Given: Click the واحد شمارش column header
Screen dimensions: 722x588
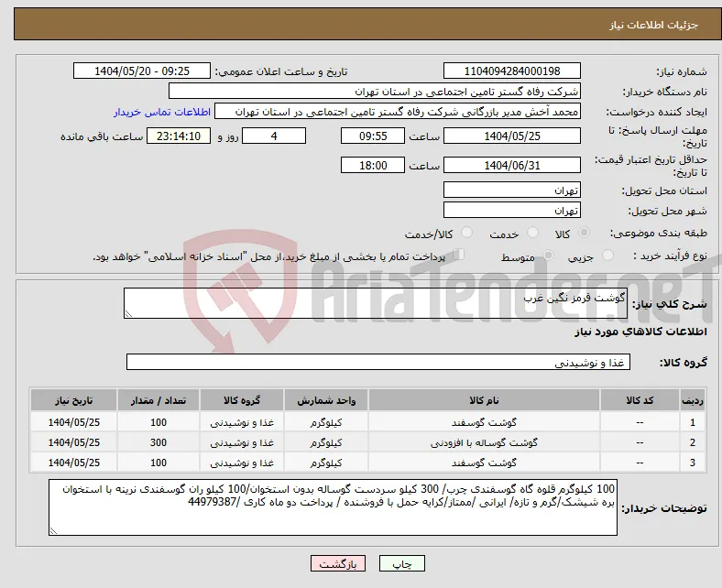Looking at the screenshot, I should coord(326,400).
